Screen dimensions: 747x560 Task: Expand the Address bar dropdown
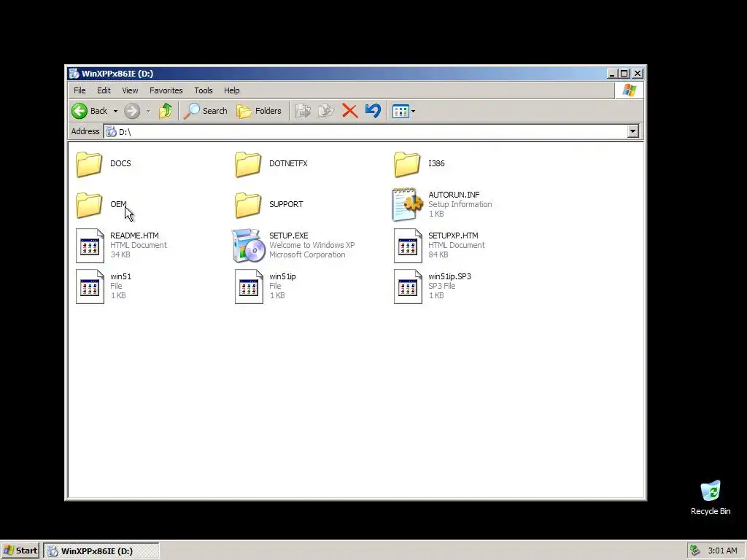(632, 131)
